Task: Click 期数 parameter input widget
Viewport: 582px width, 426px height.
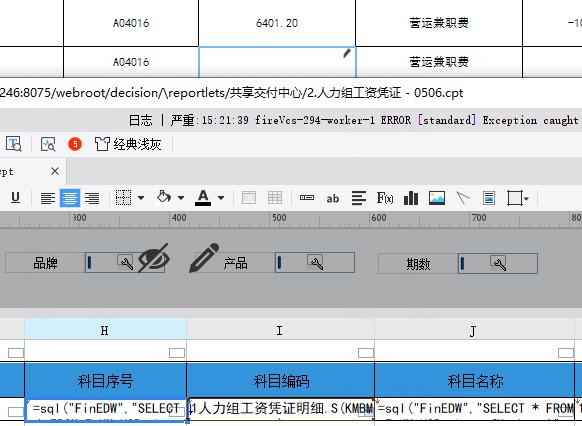Action: pyautogui.click(x=498, y=264)
